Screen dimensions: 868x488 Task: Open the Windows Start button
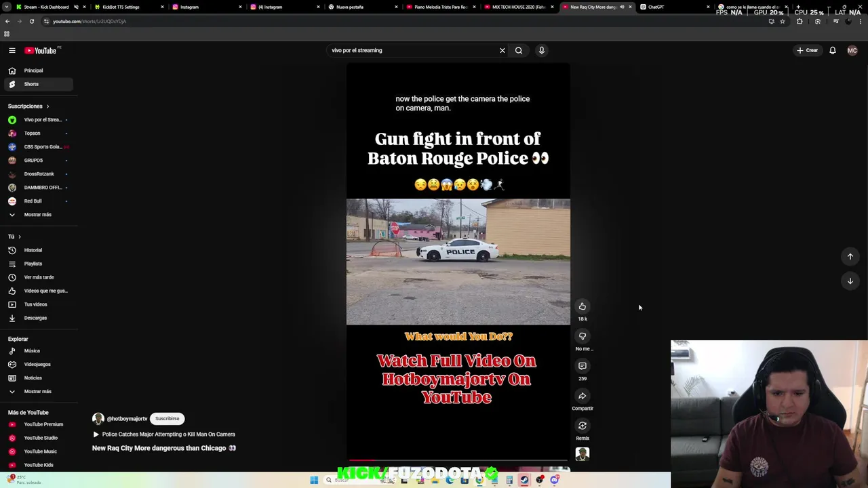(314, 481)
